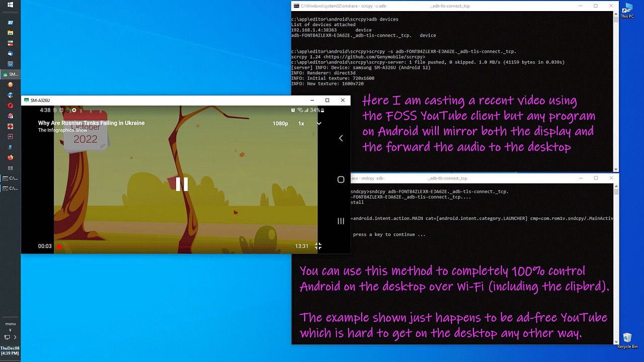This screenshot has width=644, height=362.
Task: Click the samsung SM-A326U device info line
Action: pos(361,67)
